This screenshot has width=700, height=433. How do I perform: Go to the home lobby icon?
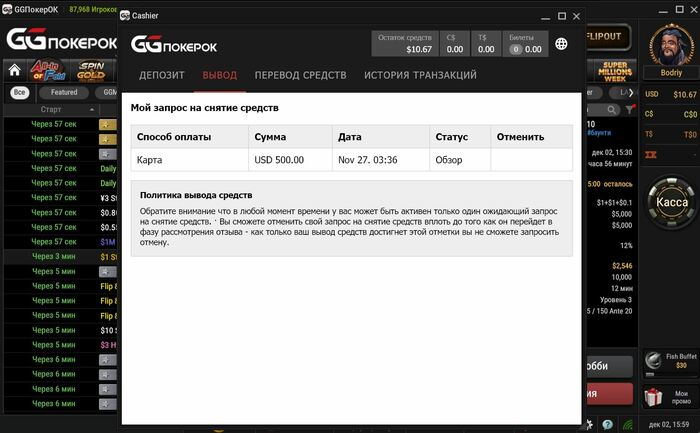pyautogui.click(x=14, y=70)
